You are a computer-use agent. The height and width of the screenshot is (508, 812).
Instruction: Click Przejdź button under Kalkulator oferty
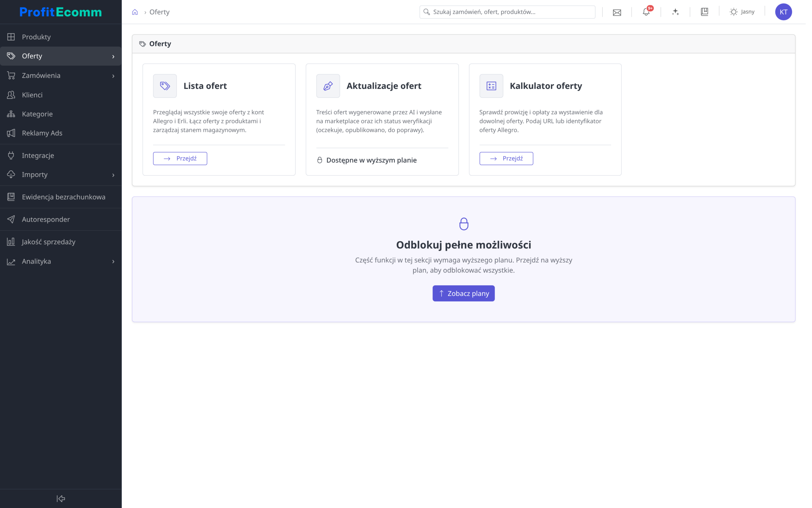point(506,158)
